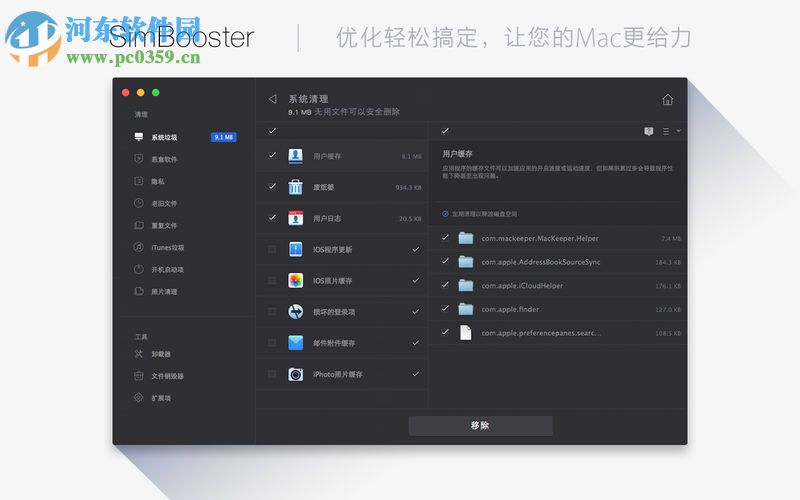Uncheck com.apple.preferencepanes.searc... checkbox

[445, 332]
